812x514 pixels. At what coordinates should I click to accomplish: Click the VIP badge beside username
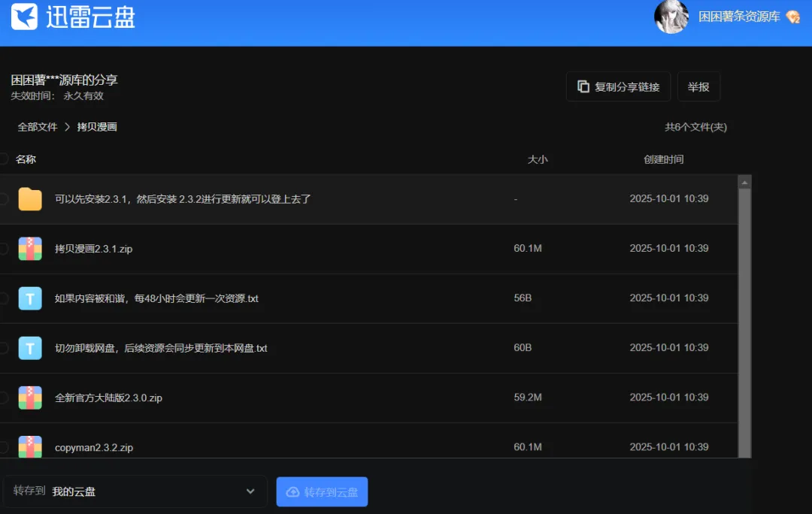793,17
